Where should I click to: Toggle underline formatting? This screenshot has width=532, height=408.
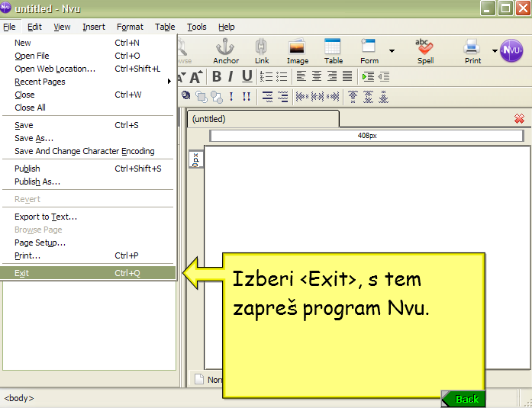pyautogui.click(x=247, y=76)
